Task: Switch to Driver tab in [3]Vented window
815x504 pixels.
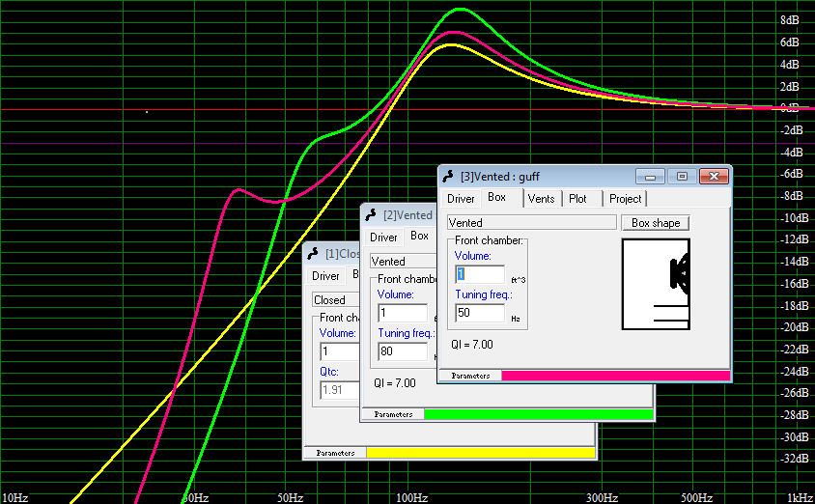Action: tap(461, 199)
